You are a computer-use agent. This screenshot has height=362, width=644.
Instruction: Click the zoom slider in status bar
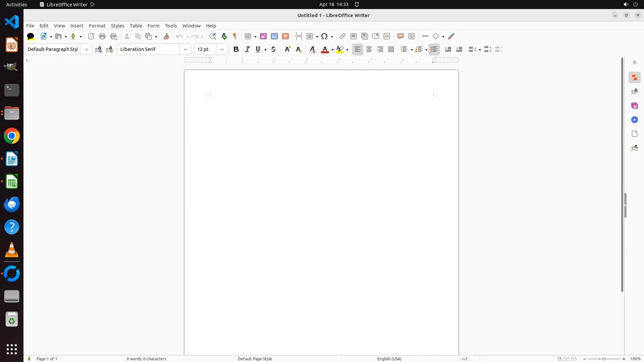[x=604, y=359]
